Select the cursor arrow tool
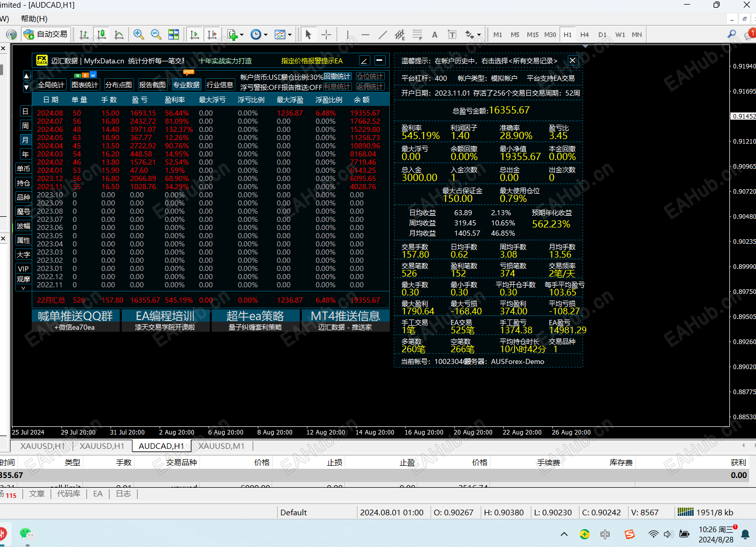Viewport: 756px width, 547px height. [x=308, y=34]
